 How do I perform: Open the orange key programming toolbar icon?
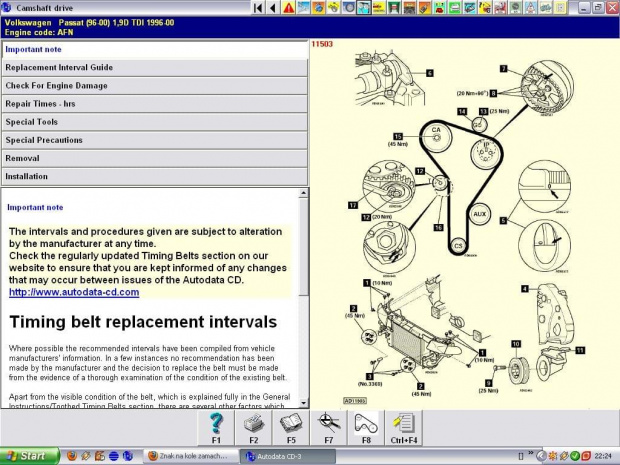click(x=423, y=8)
